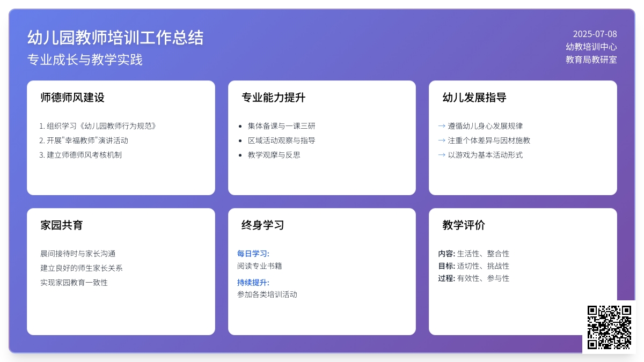The width and height of the screenshot is (644, 362).
Task: Click card heading 家园共育
Action: tap(62, 225)
